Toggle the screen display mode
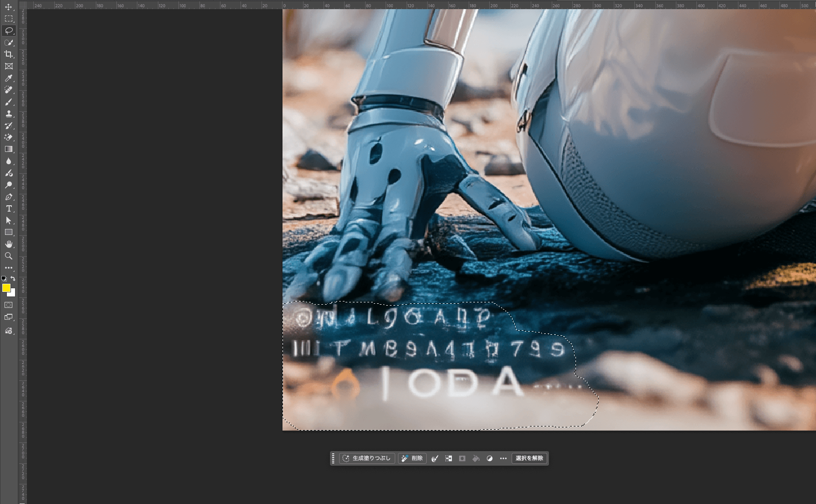The image size is (816, 504). tap(8, 317)
